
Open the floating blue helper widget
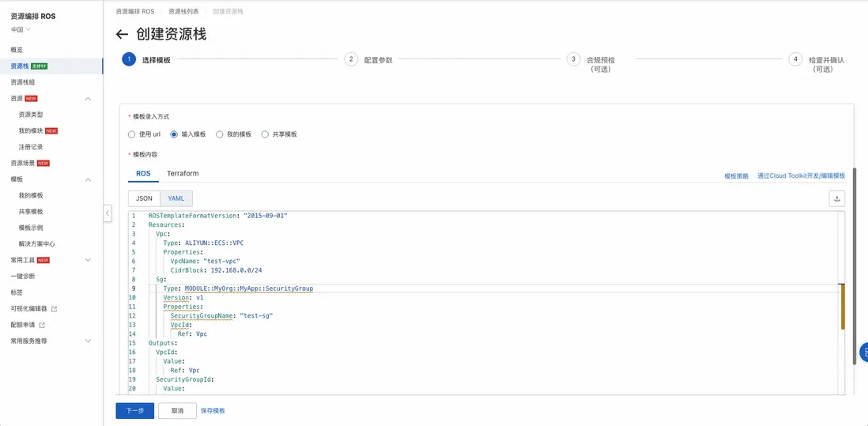(863, 352)
